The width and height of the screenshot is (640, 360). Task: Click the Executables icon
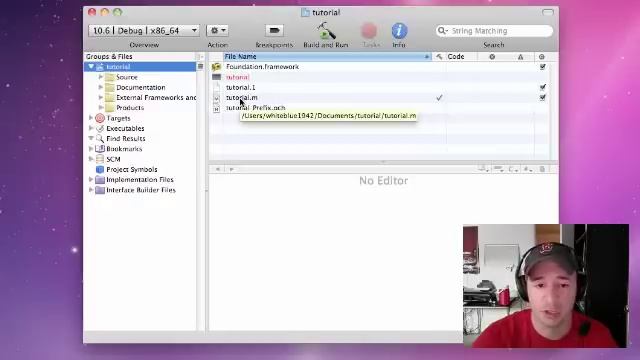point(100,129)
